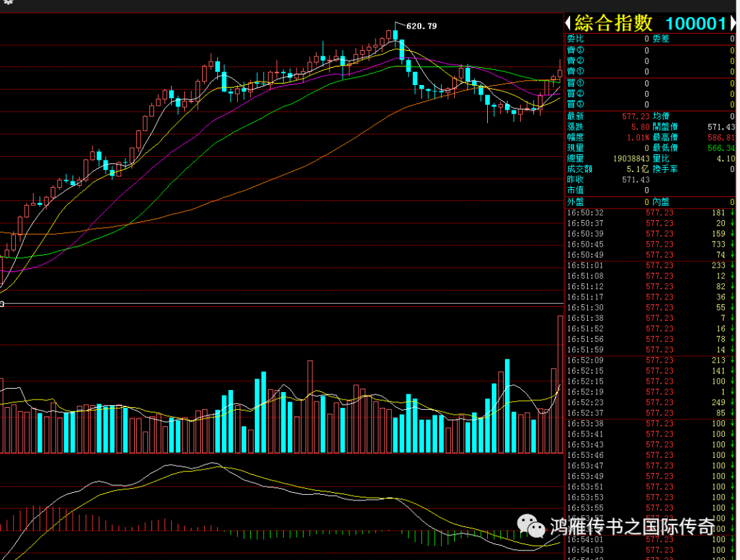Select the 漲跌 value 5.80

641,127
